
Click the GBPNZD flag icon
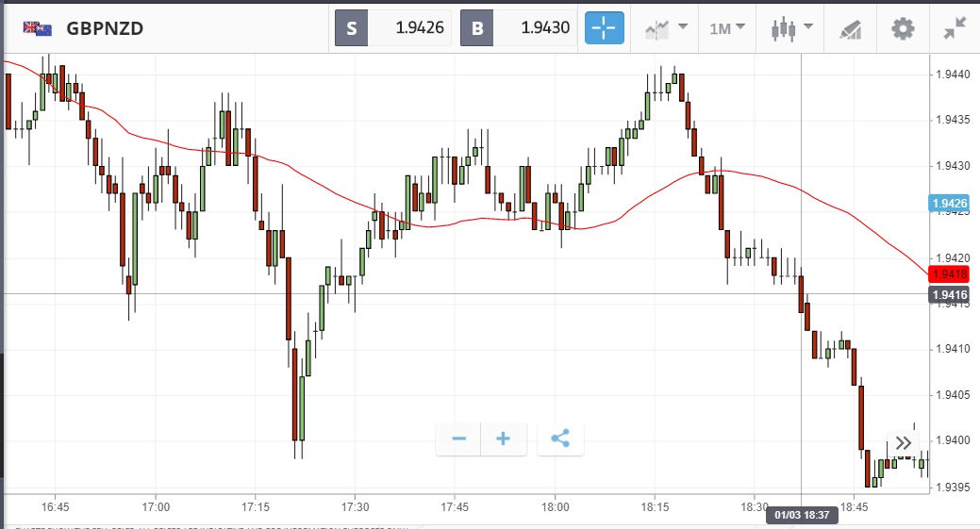[x=37, y=28]
